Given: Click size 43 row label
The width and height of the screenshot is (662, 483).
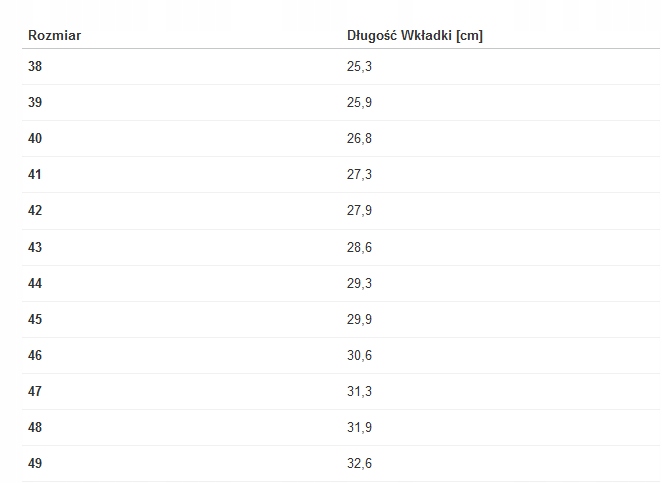Looking at the screenshot, I should coord(36,247).
